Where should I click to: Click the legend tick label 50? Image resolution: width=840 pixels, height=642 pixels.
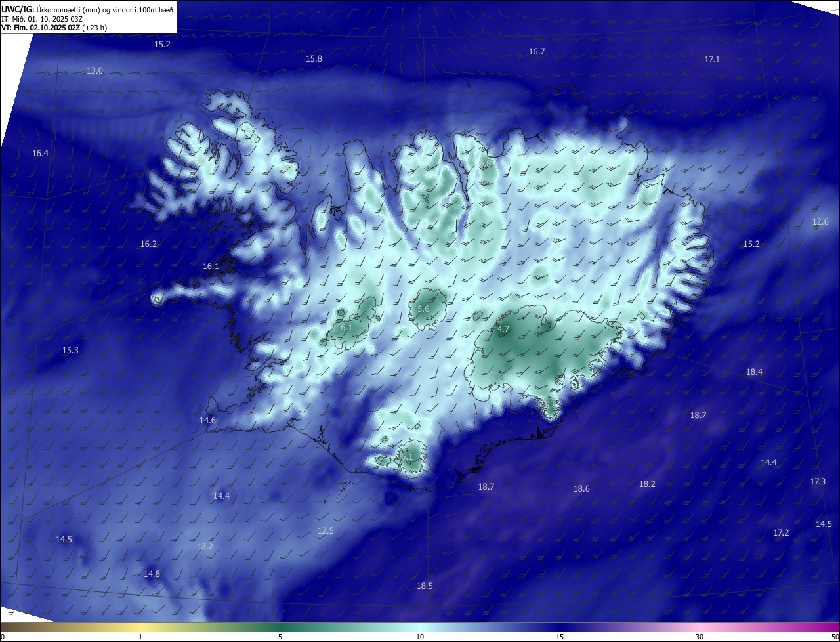(835, 637)
